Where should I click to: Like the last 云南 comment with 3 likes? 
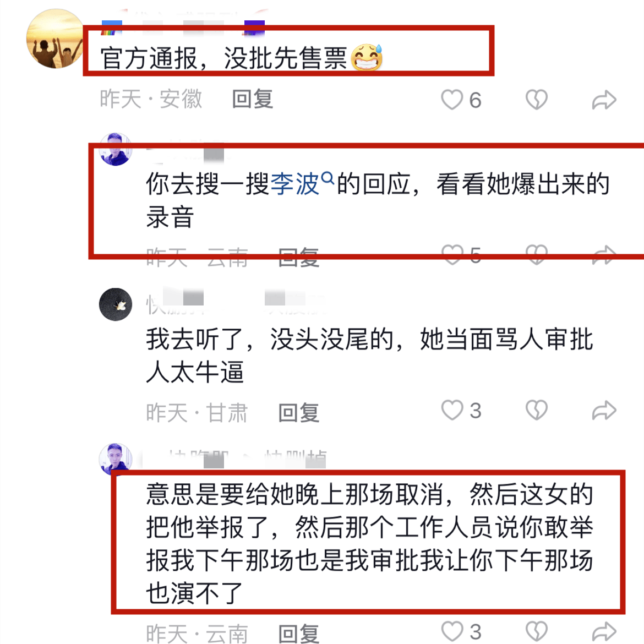click(x=452, y=631)
